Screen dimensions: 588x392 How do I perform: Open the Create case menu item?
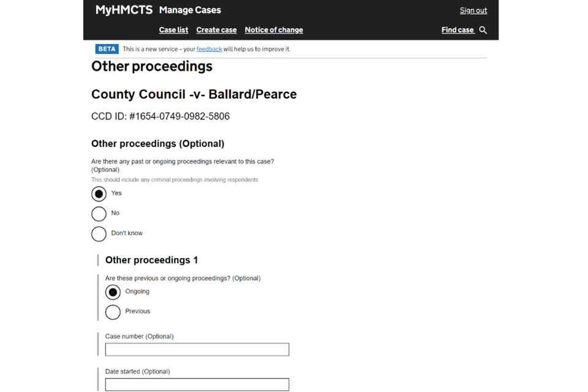[x=216, y=30]
